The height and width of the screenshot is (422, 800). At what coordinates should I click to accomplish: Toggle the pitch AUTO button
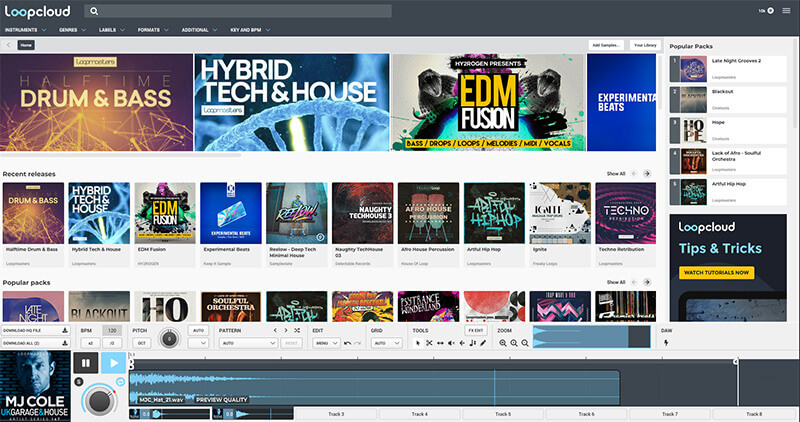[x=198, y=329]
